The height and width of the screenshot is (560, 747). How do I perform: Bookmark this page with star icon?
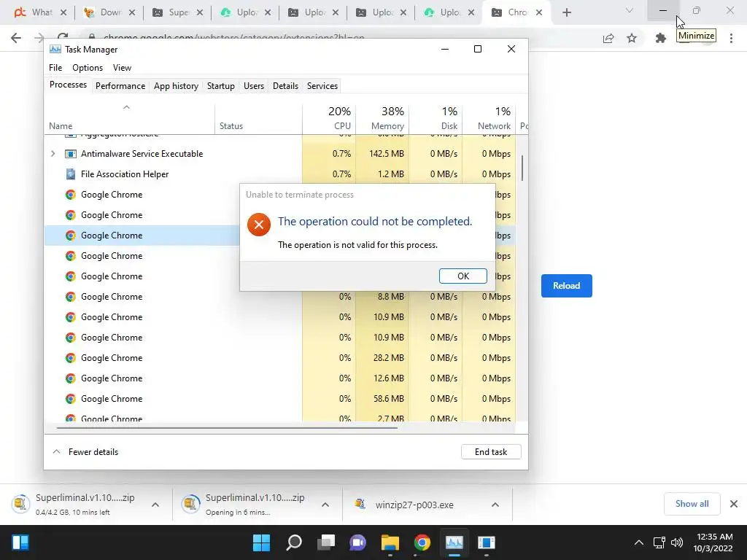click(632, 38)
